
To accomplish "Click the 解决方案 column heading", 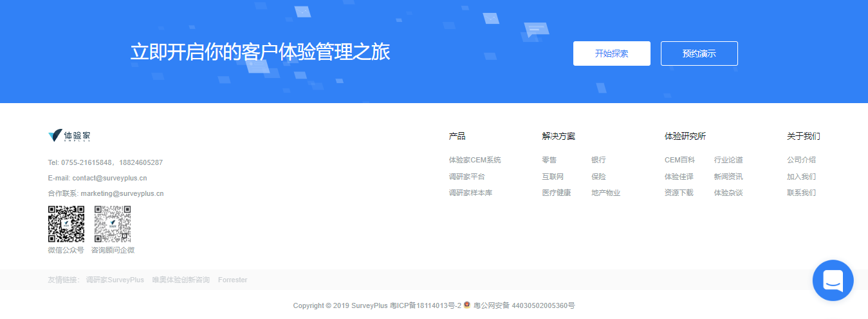I will pos(559,137).
